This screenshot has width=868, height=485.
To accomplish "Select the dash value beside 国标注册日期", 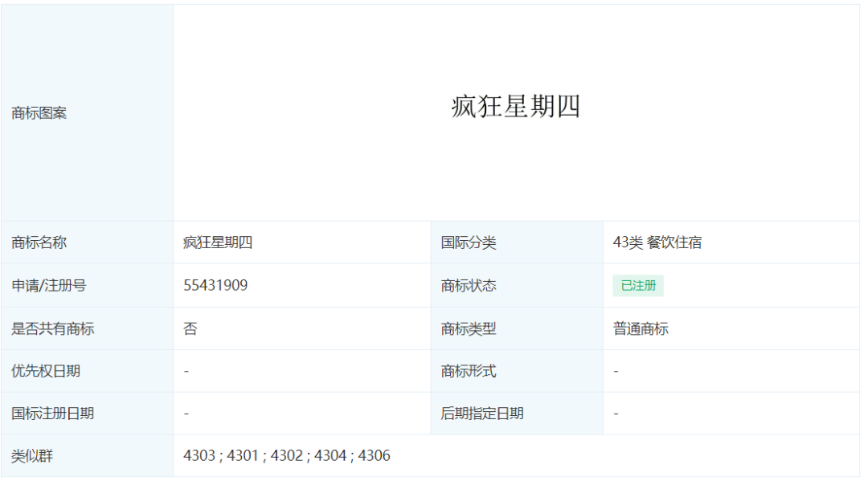I will 186,414.
